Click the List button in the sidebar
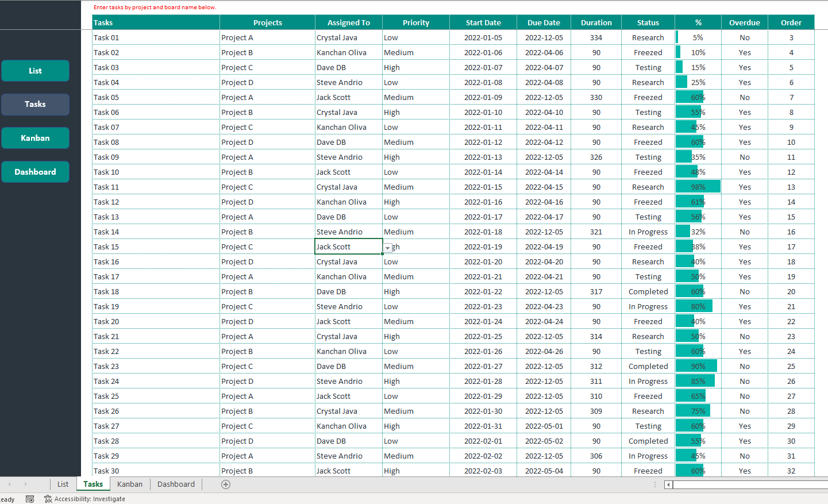 pos(35,70)
